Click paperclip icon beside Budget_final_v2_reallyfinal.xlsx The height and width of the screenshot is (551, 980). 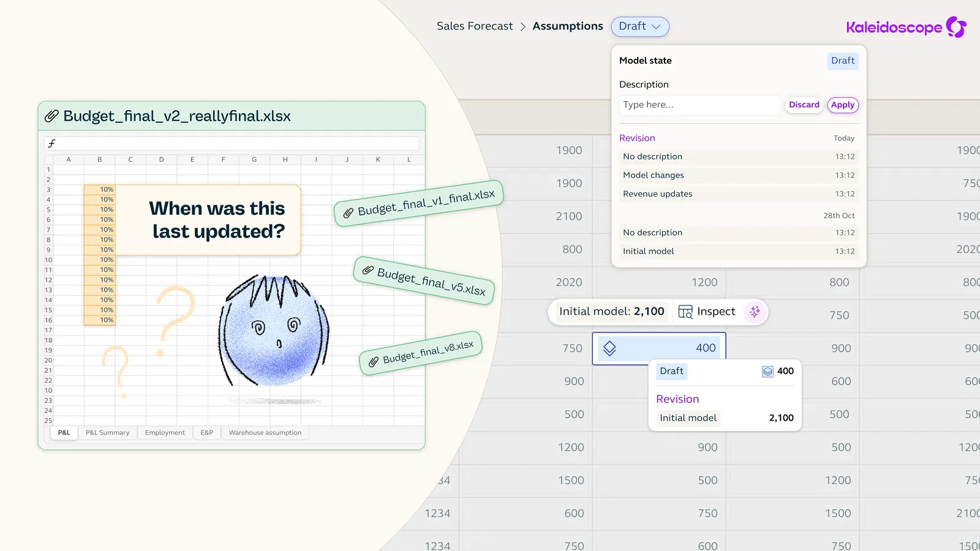[52, 116]
